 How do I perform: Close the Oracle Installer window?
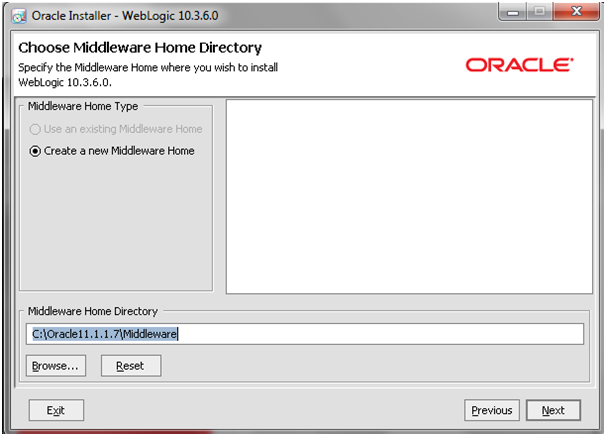[x=576, y=11]
